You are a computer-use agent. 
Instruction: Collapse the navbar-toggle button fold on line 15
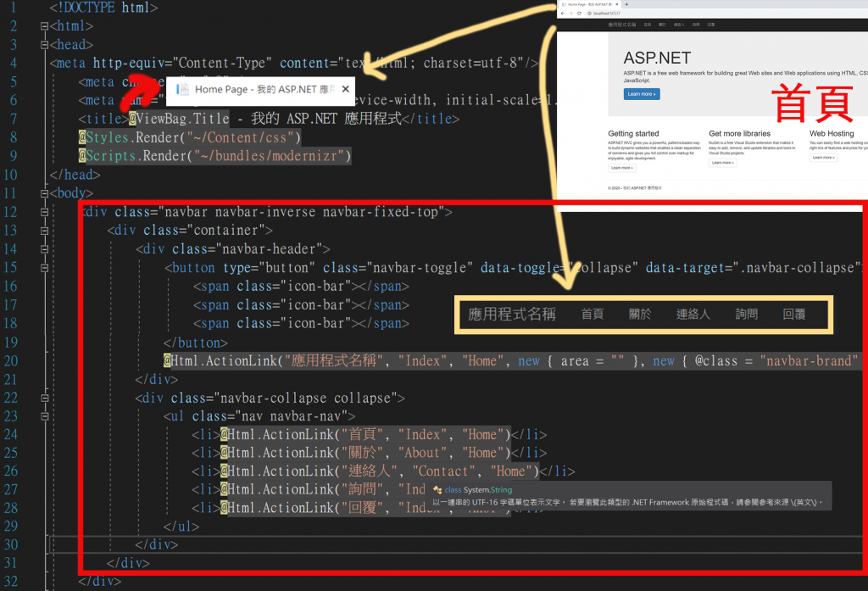tap(44, 268)
